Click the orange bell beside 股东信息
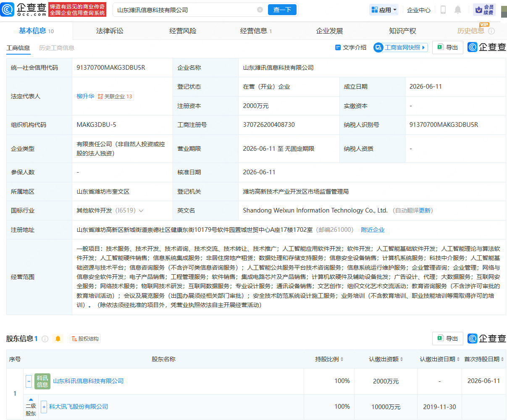507x420 pixels. coord(58,339)
